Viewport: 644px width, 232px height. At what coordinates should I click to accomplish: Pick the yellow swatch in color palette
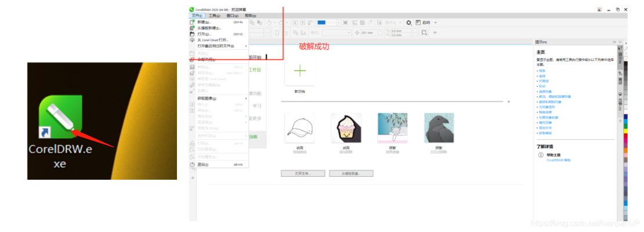point(625,131)
